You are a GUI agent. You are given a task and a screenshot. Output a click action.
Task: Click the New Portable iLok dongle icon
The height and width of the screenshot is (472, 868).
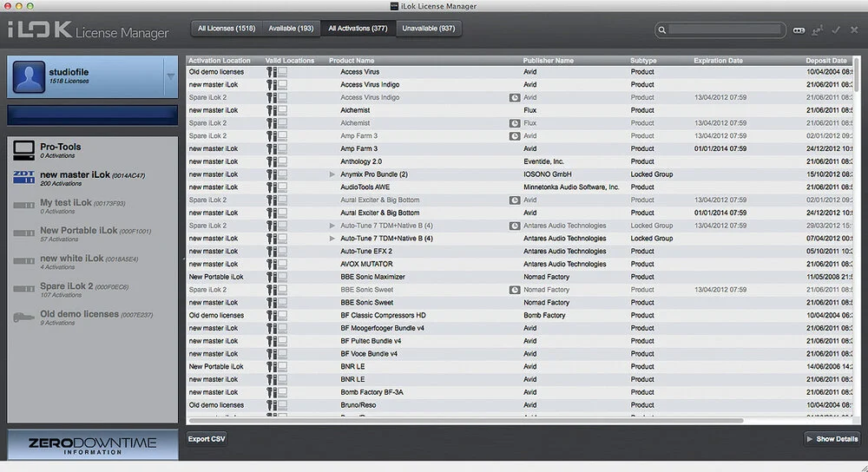tap(23, 233)
